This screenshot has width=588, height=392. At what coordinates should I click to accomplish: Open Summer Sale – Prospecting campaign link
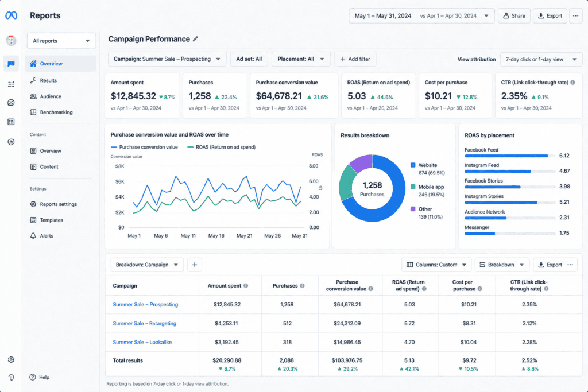tap(145, 305)
